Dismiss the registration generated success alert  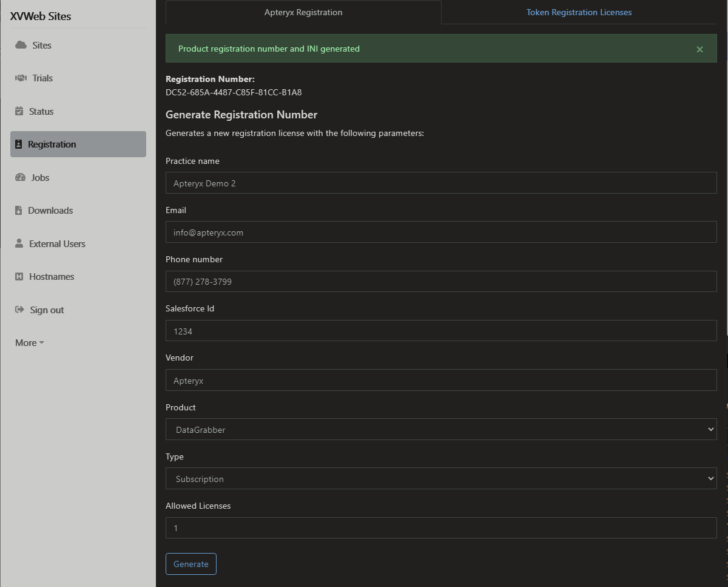(x=699, y=49)
